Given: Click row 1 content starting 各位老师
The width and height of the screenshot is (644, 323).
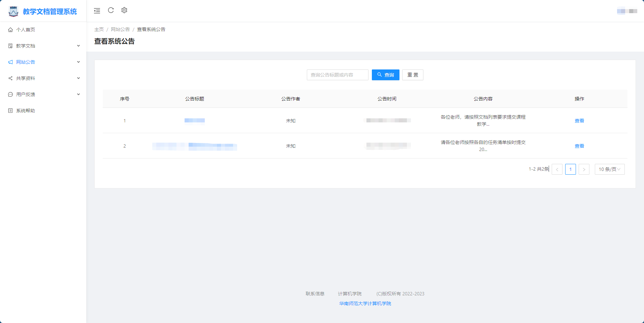Looking at the screenshot, I should (x=483, y=121).
